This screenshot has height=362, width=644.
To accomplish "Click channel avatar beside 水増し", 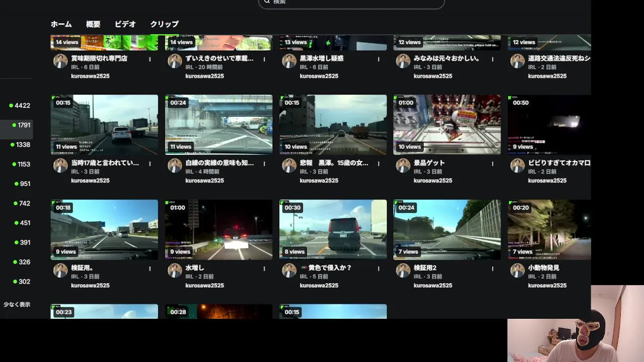I will pos(175,270).
